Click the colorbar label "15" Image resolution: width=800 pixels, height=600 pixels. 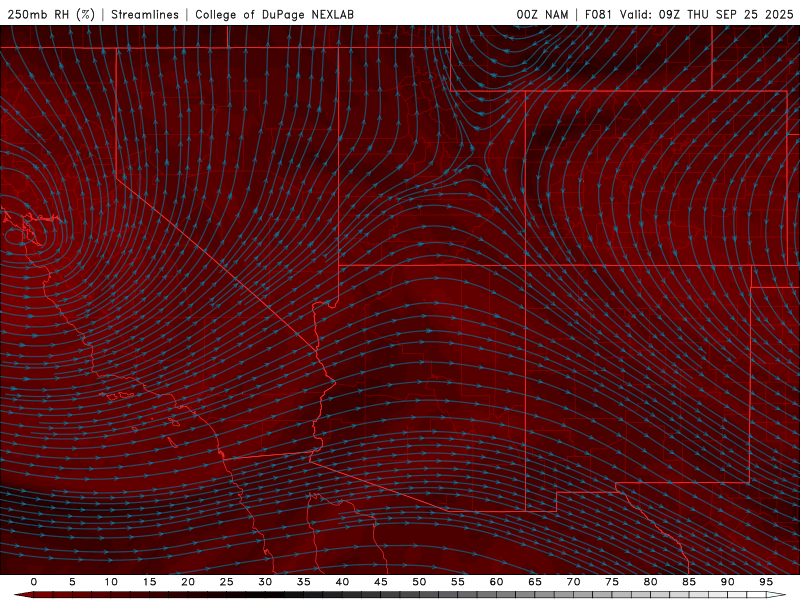[149, 582]
